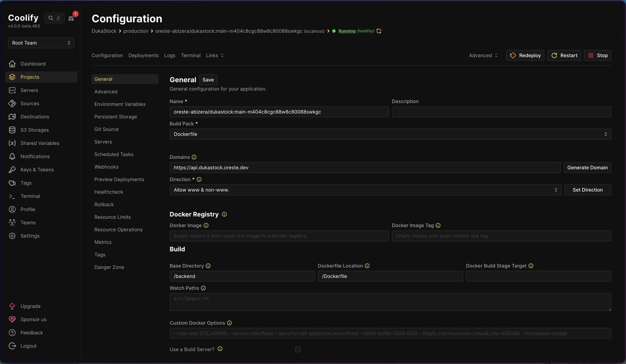Click the Set Direction button
Image resolution: width=626 pixels, height=364 pixels.
[x=588, y=190]
